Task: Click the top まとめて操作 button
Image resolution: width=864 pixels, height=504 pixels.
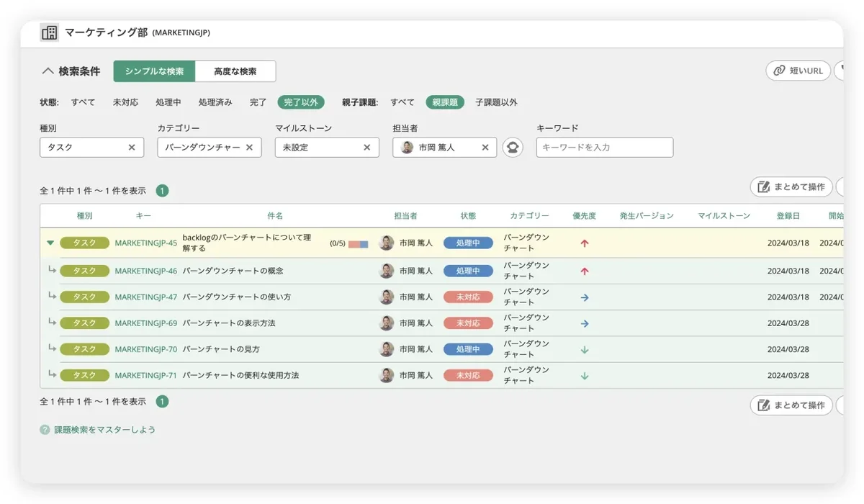Action: [x=791, y=186]
